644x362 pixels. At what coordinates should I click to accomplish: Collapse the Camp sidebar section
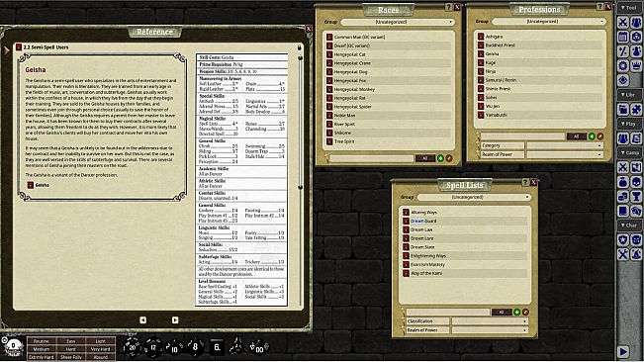click(629, 152)
